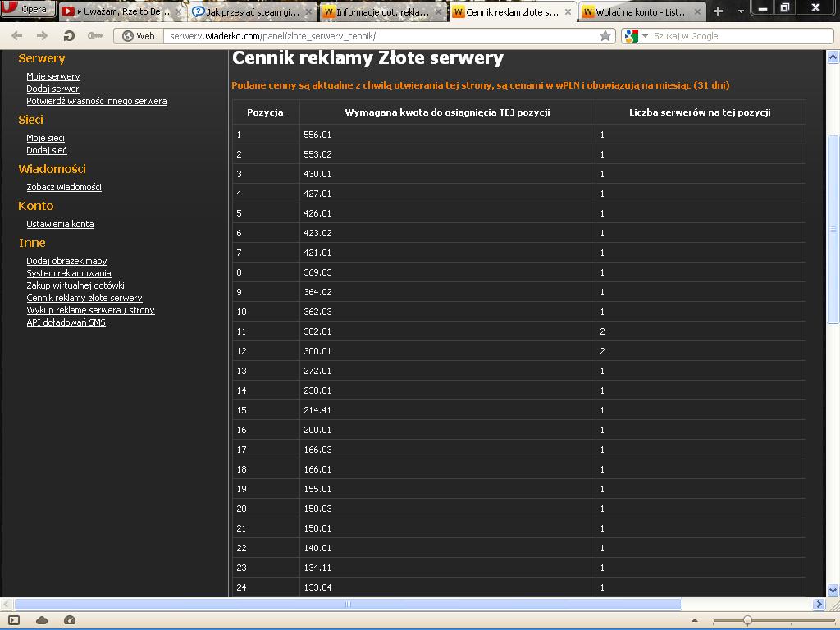840x630 pixels.
Task: Reload the page with the refresh icon
Action: (x=69, y=36)
